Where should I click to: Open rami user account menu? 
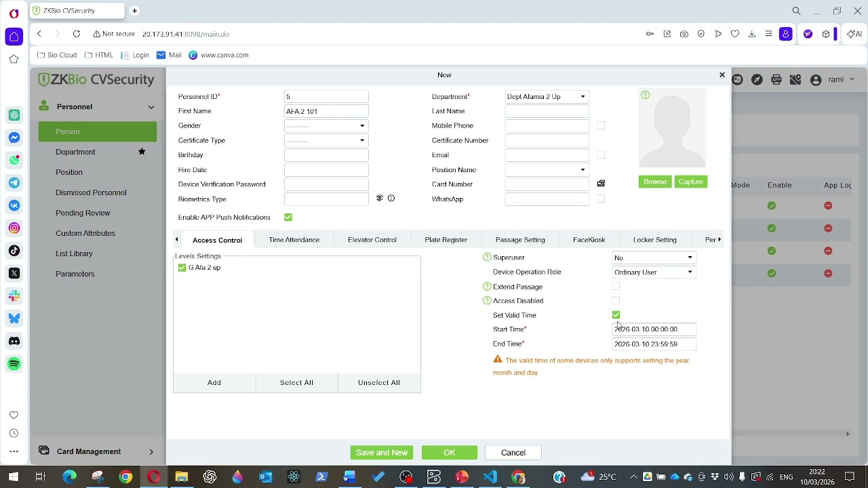pos(833,80)
